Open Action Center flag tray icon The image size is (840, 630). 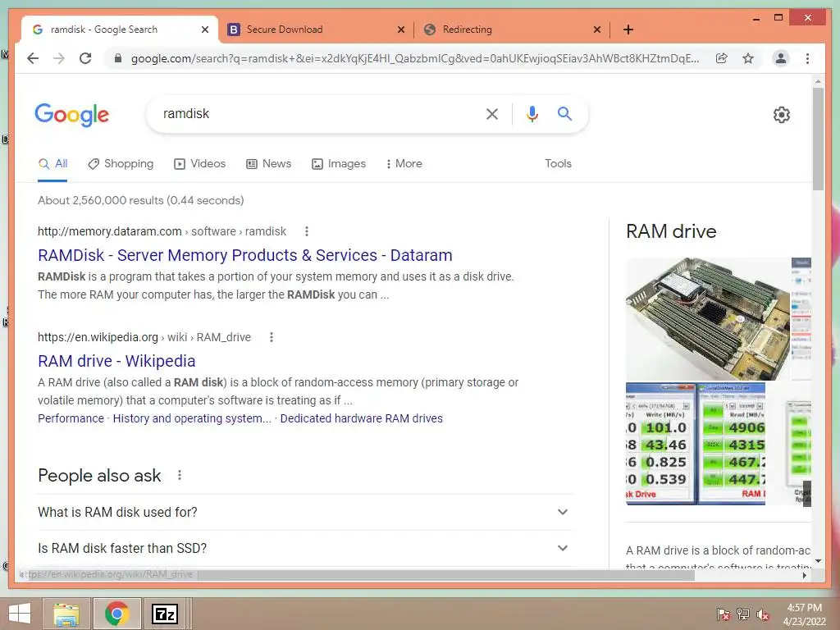pyautogui.click(x=724, y=614)
